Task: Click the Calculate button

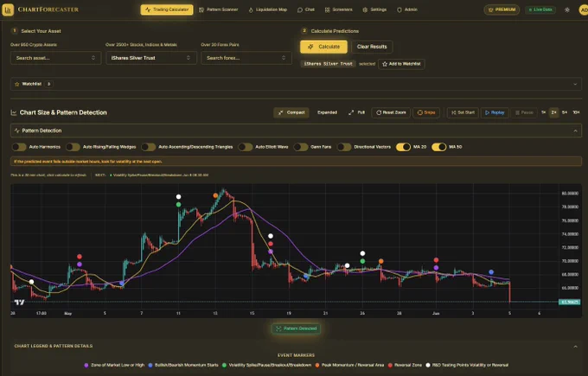Action: pos(323,47)
